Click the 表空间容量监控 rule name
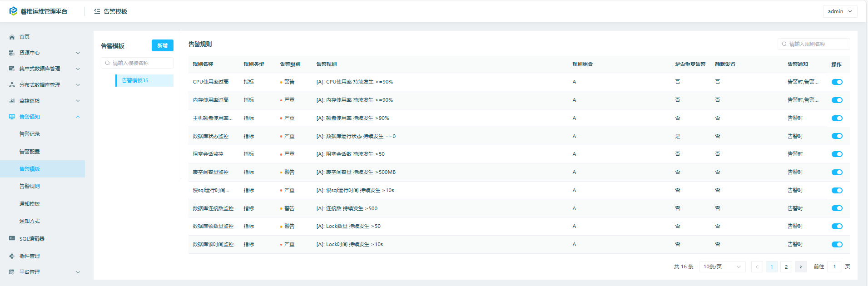Image resolution: width=868 pixels, height=286 pixels. (211, 173)
